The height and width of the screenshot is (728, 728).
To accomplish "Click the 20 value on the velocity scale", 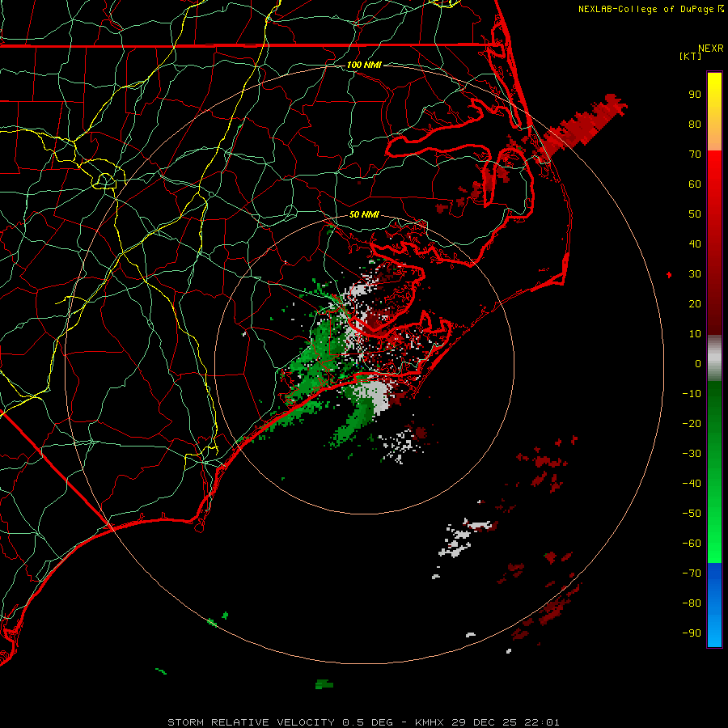I will point(695,303).
